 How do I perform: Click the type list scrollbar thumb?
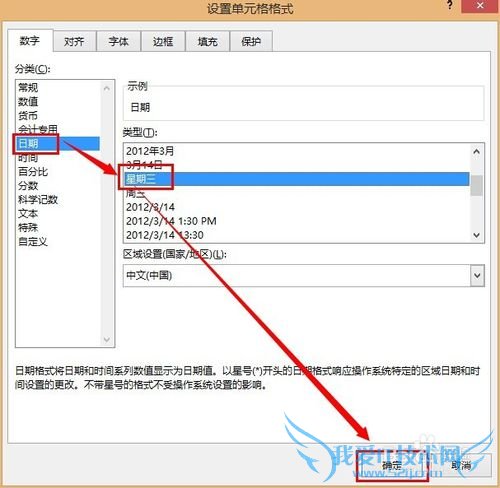[x=477, y=186]
